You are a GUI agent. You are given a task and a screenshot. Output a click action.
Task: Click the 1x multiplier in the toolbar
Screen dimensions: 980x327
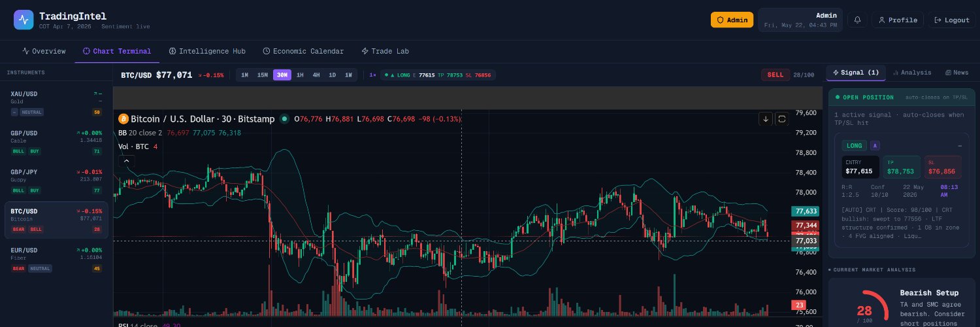372,75
